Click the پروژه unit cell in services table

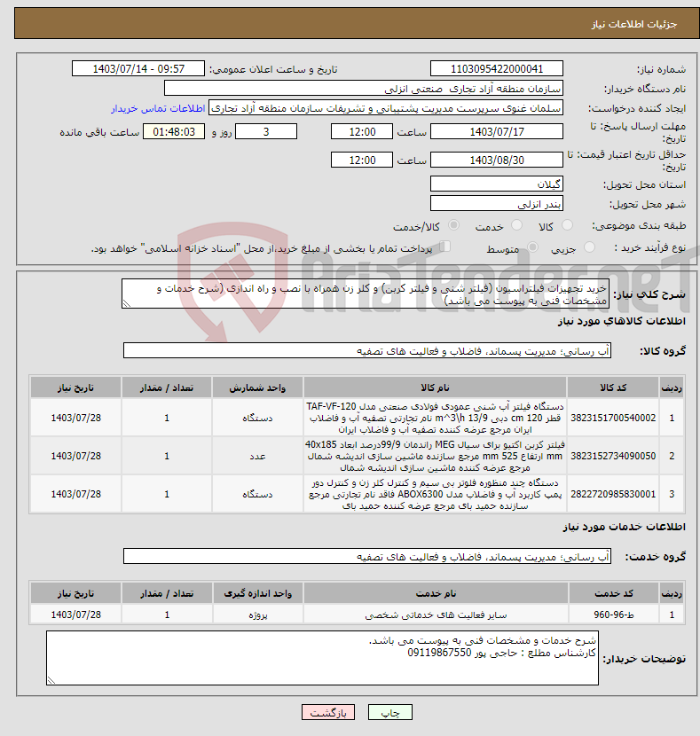[258, 615]
